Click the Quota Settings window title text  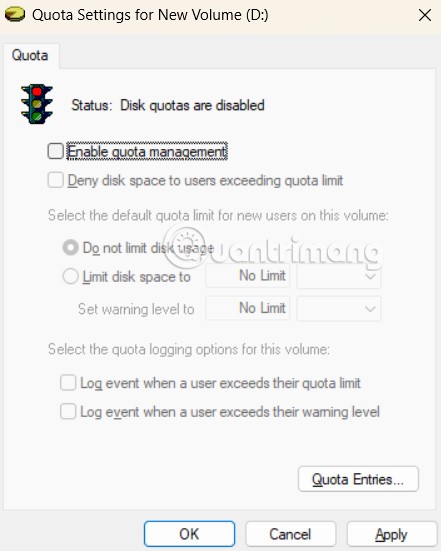[150, 15]
